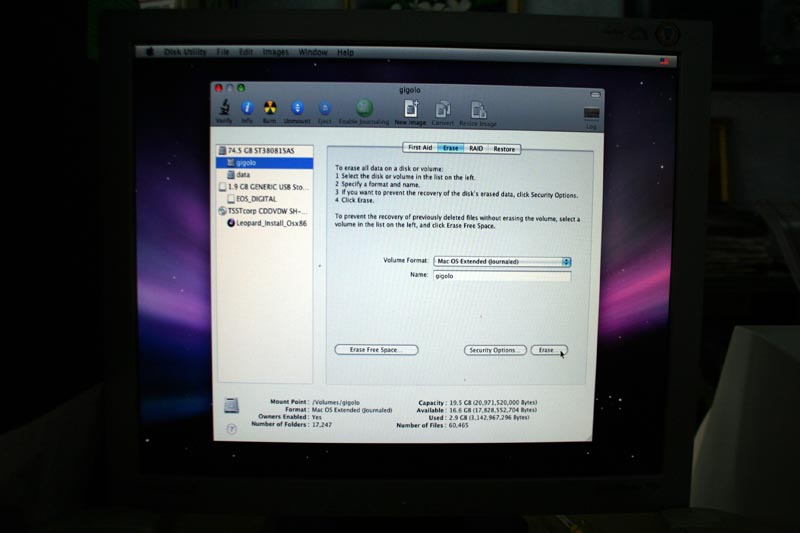
Task: Click the Available value 16.6 GB
Action: [x=493, y=410]
